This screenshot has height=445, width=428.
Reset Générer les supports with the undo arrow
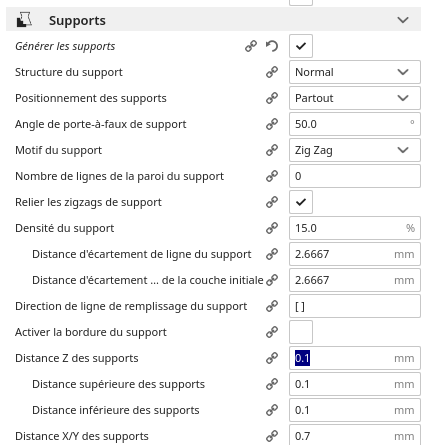coord(272,46)
